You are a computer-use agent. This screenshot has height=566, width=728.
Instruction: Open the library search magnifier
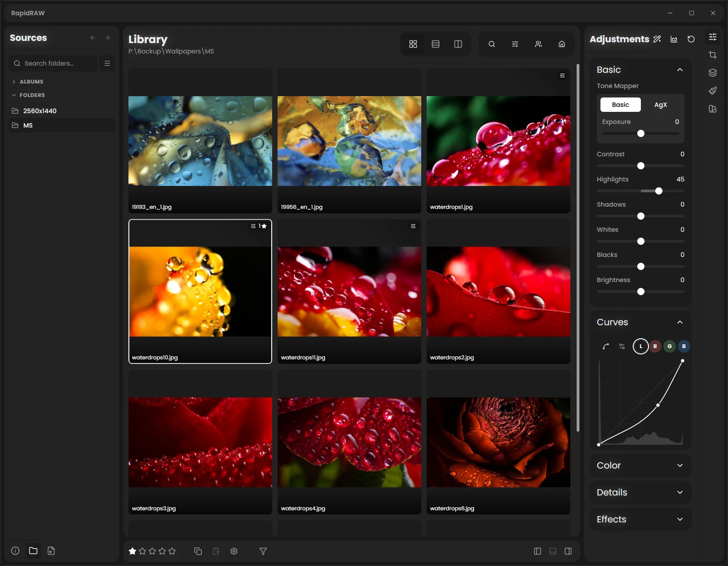point(492,44)
